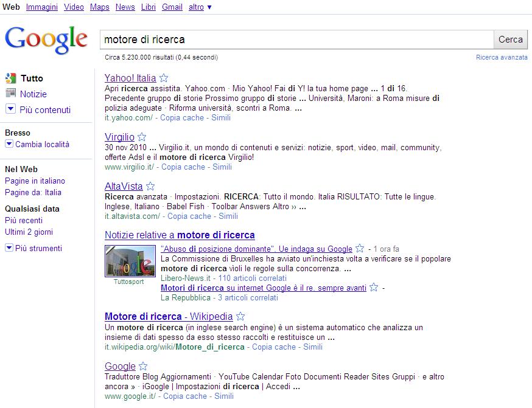Open Simili for www.virgilio.it result
The image size is (532, 408).
(x=222, y=167)
